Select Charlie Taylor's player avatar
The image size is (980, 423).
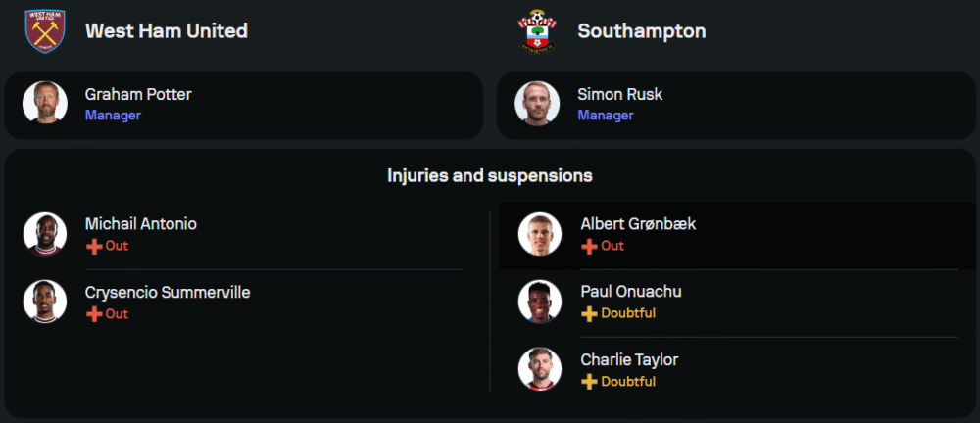tap(540, 369)
